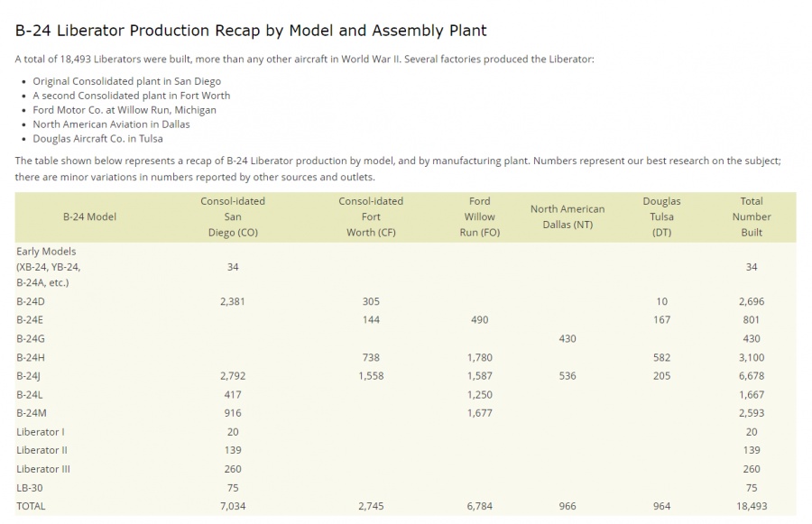This screenshot has height=524, width=812.
Task: Click the Total Number Built column header
Action: [751, 216]
